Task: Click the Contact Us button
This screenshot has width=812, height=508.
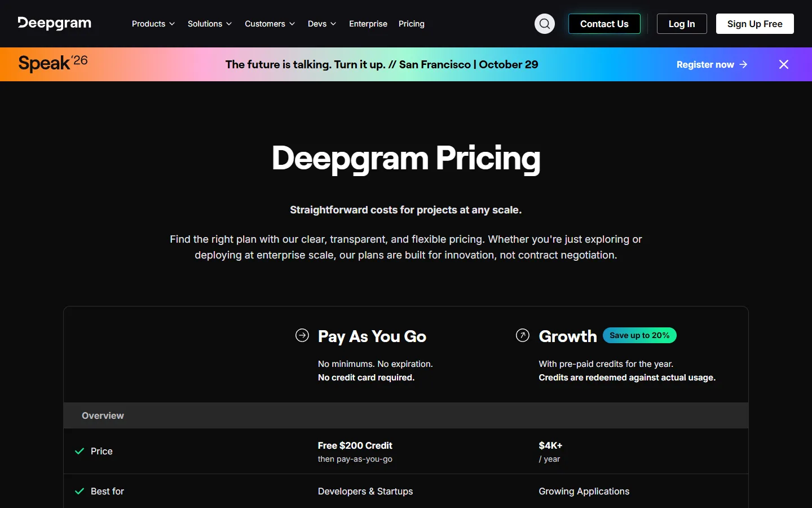Action: click(604, 24)
